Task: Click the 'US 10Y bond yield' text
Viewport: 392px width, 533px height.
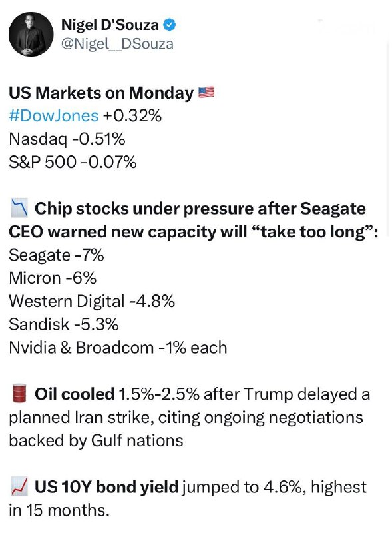Action: pyautogui.click(x=106, y=487)
